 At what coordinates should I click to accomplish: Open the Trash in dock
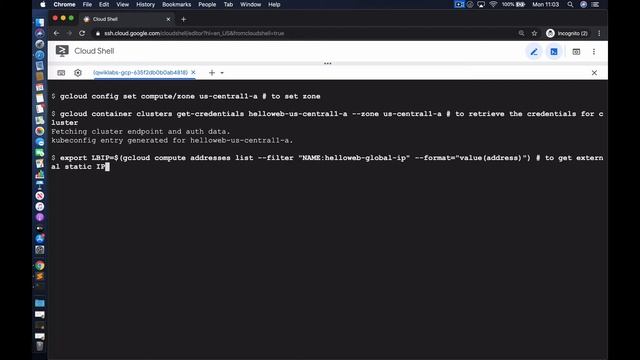click(40, 346)
